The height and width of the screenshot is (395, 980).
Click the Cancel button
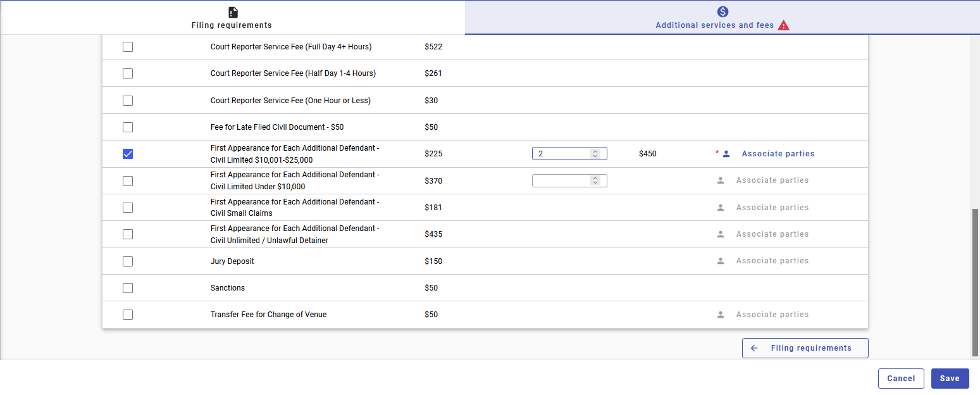[x=900, y=379]
